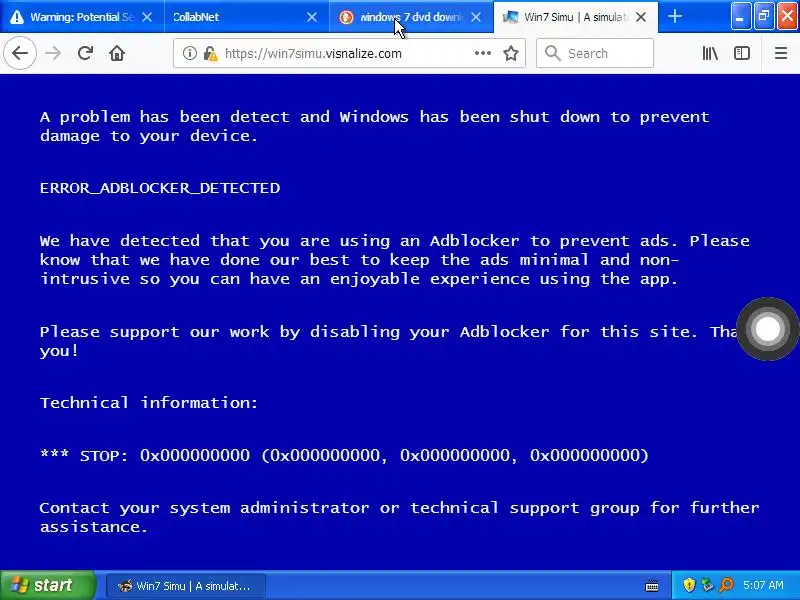Click the 5:07 AM clock
800x600 pixels.
(x=763, y=585)
